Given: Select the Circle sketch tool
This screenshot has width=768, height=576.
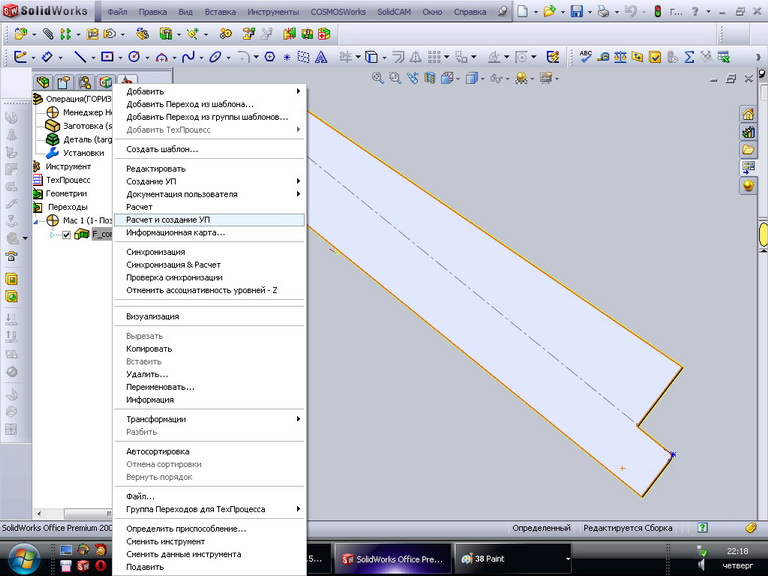Looking at the screenshot, I should (x=134, y=57).
